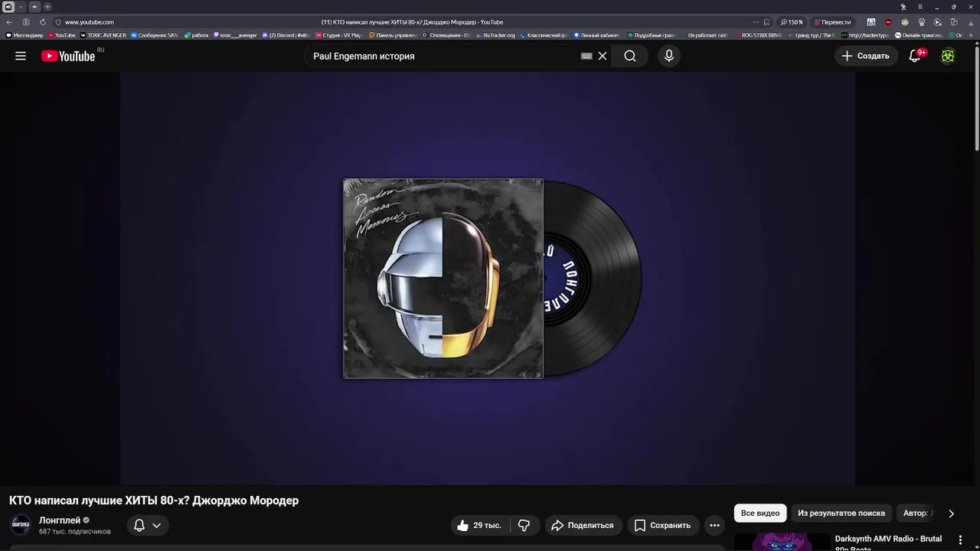Image resolution: width=980 pixels, height=551 pixels.
Task: Open the RuTracker.org bookmark
Action: point(496,35)
